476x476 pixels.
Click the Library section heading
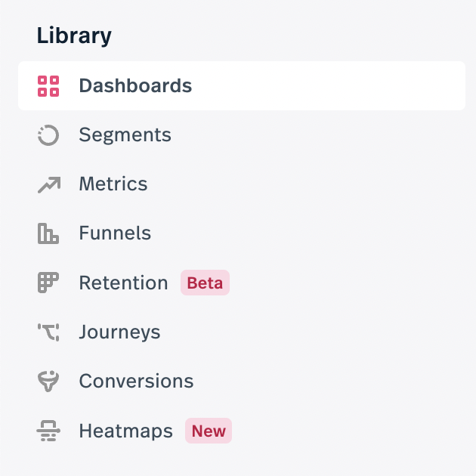pos(74,36)
